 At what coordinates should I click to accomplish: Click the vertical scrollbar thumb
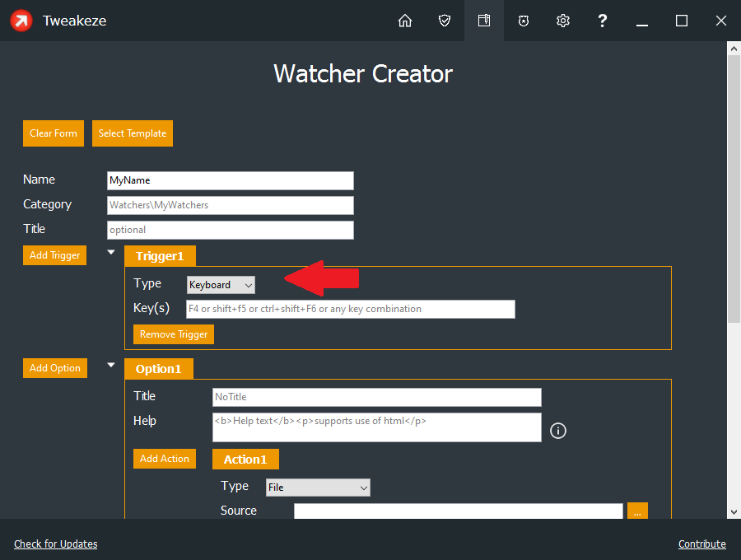point(734,189)
